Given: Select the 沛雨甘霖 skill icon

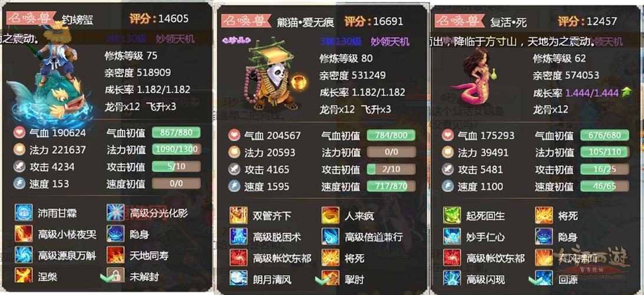Looking at the screenshot, I should pos(24,213).
